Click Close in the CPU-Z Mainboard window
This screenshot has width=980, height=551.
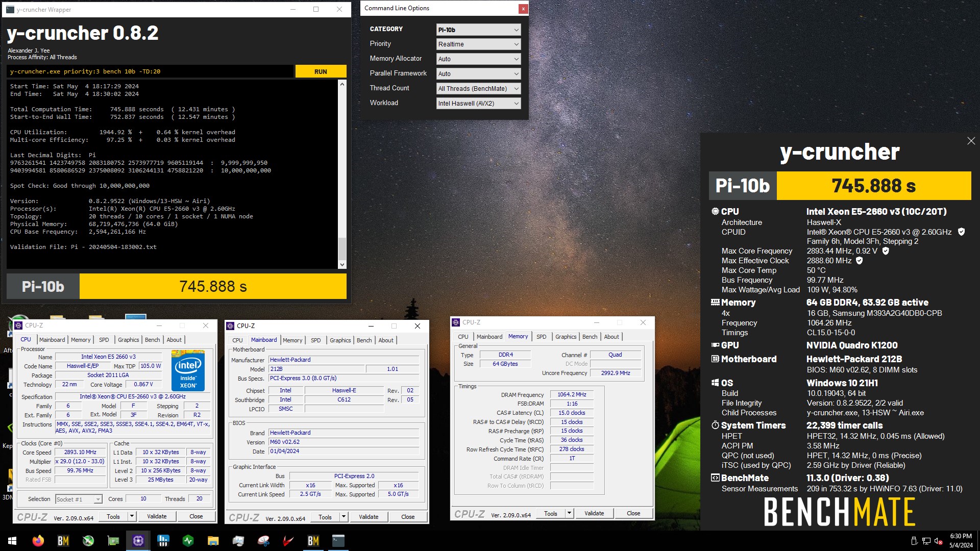(x=408, y=517)
